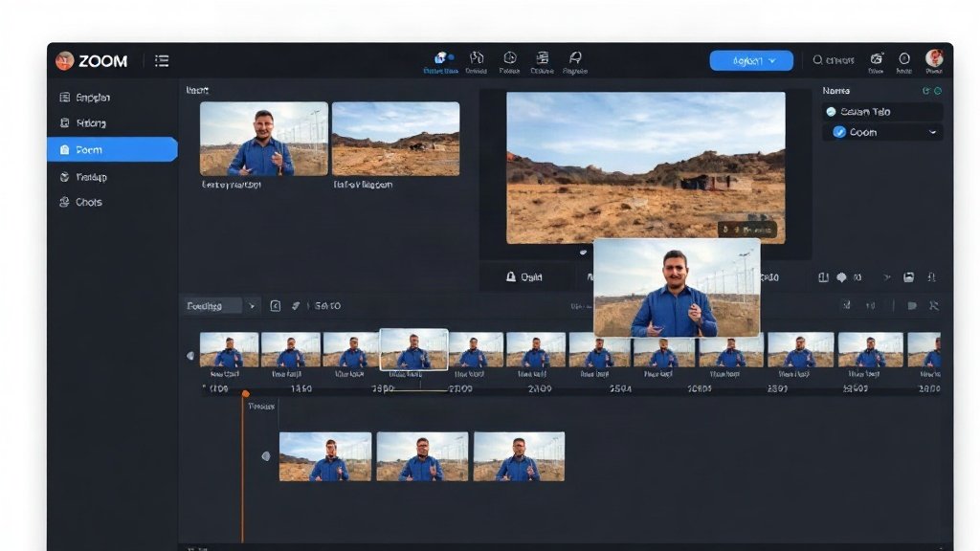Select the white-outlined highlighted filmstrip frame

coord(413,349)
